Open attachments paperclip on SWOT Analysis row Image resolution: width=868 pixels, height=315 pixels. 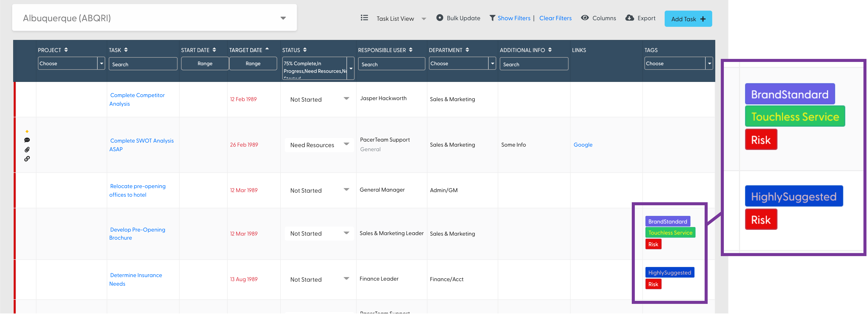(x=27, y=150)
